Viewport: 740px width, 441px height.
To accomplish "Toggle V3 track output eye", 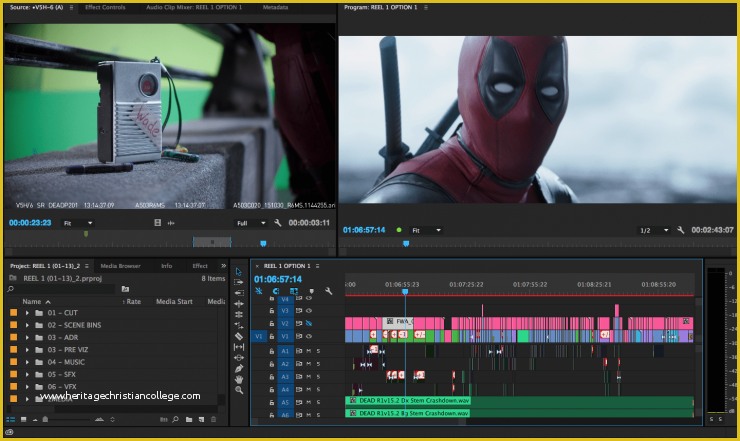I will click(x=309, y=311).
